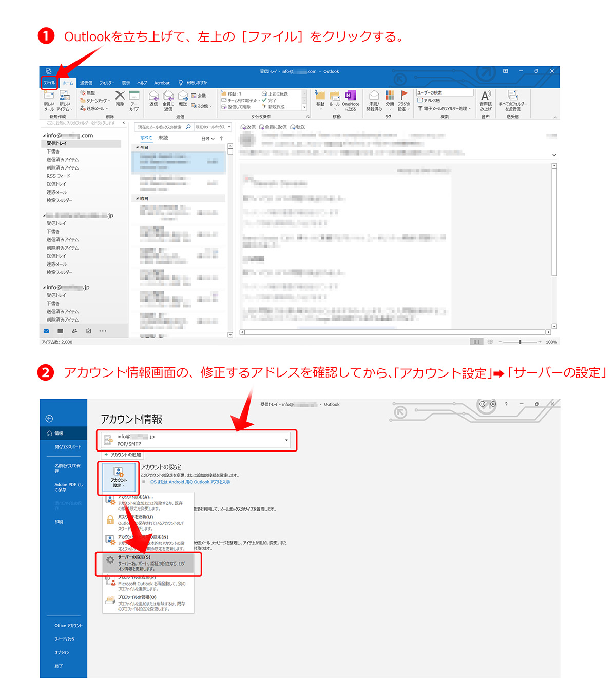Click the 現在のメールボックスの検索 search field
616x696 pixels.
click(x=163, y=127)
